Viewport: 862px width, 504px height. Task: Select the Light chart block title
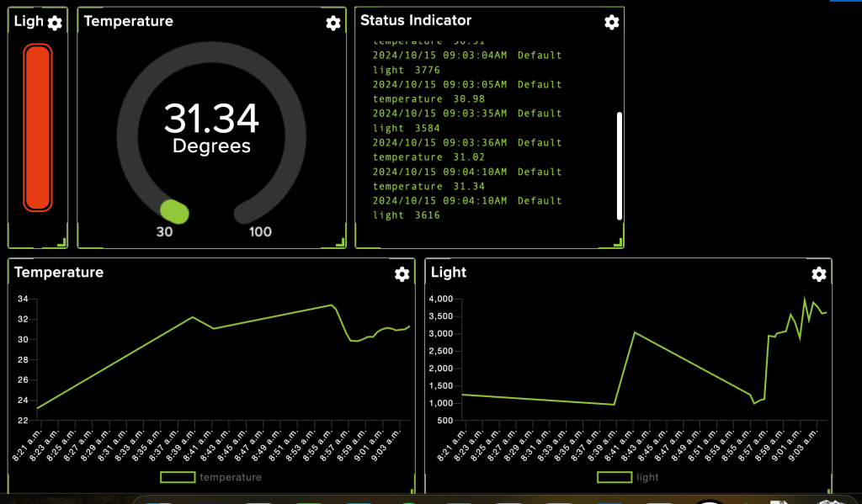click(448, 273)
